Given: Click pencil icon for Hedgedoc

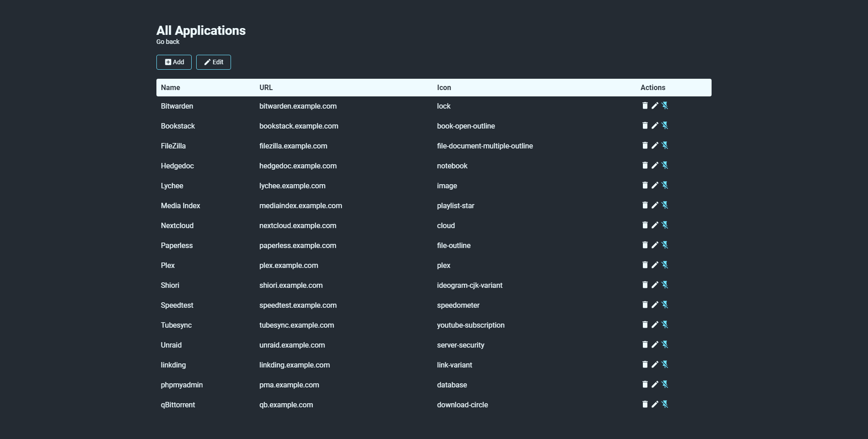Looking at the screenshot, I should pos(655,166).
